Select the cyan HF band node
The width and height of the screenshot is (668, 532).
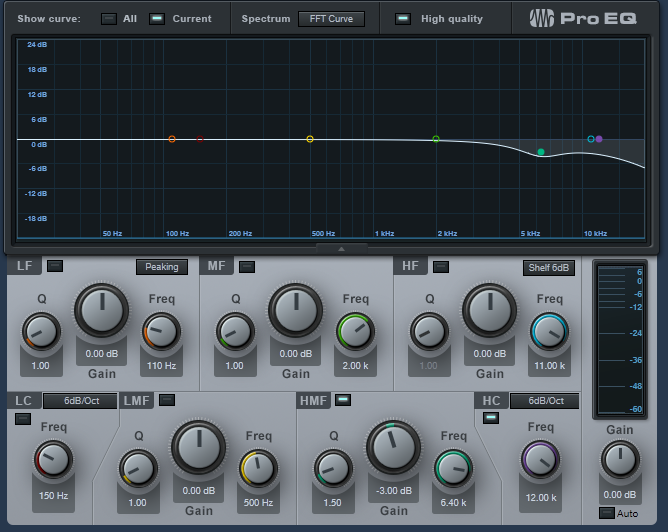590,139
